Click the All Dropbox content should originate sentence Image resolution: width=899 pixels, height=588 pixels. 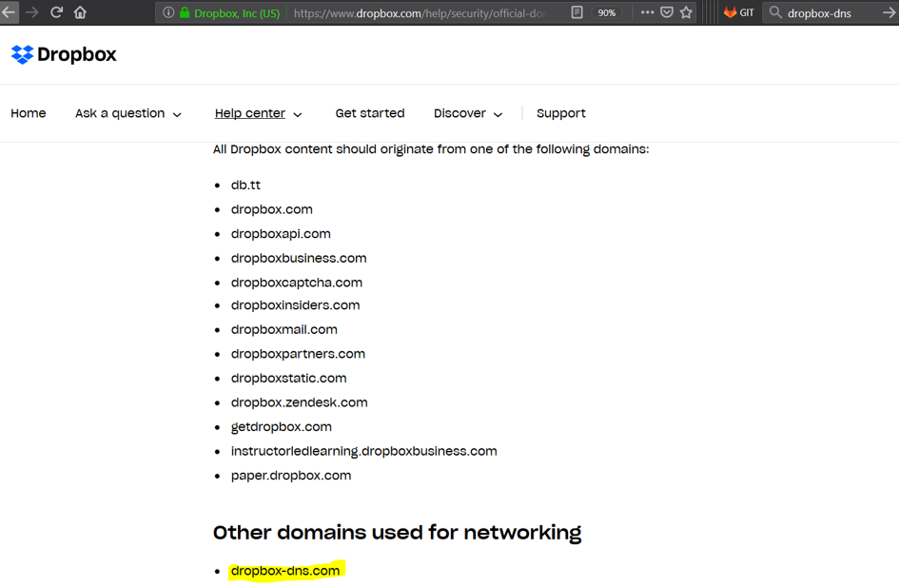click(431, 149)
